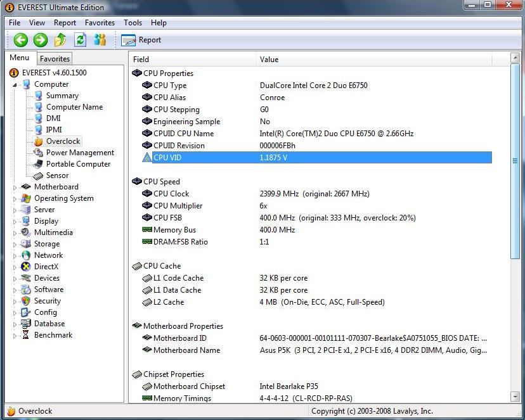
Task: Open the Manage Users people icon
Action: click(x=100, y=40)
